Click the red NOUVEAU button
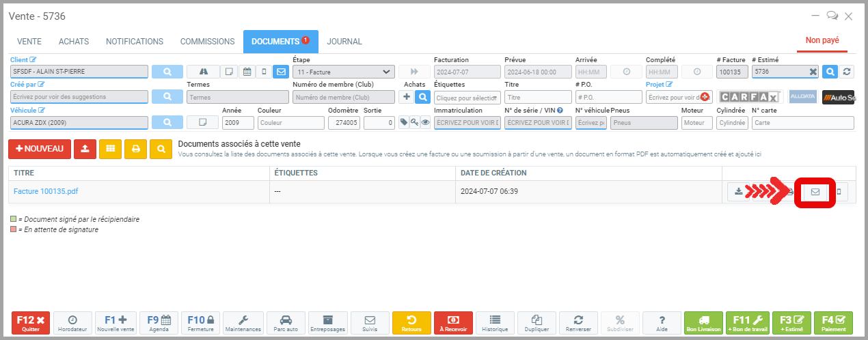868x340 pixels. point(40,149)
